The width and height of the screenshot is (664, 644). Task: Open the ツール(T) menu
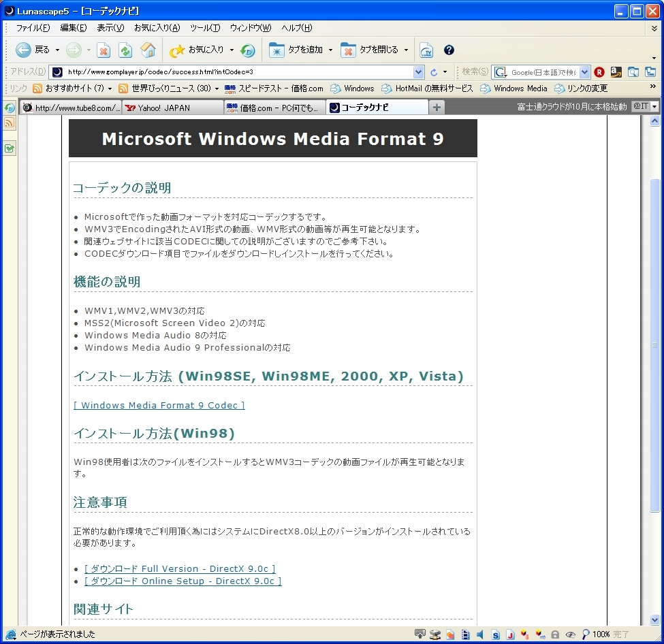coord(205,28)
